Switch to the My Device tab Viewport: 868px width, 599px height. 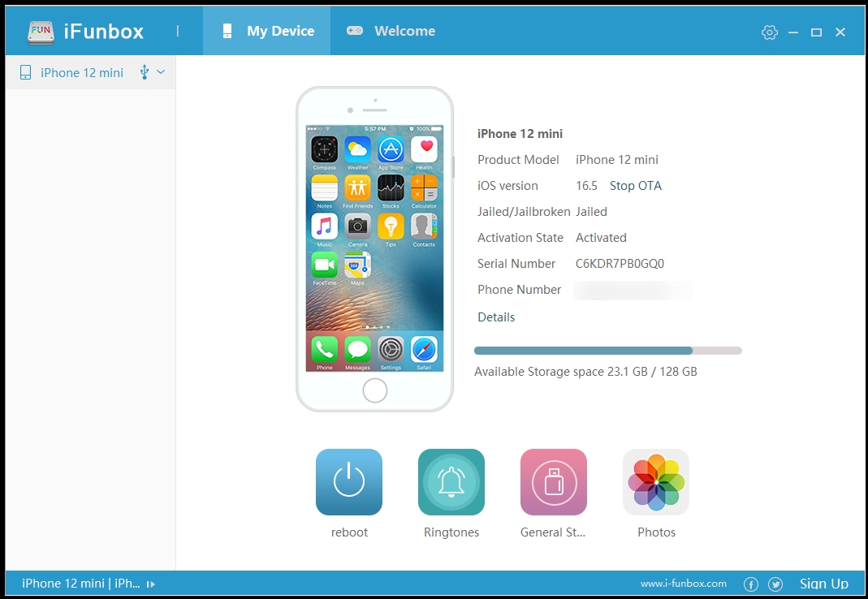point(267,31)
